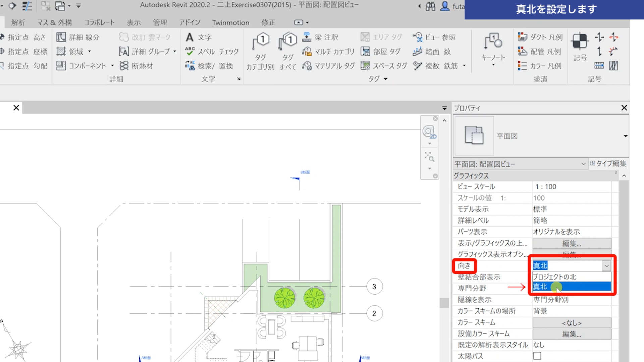Expand the 平面図 type selector dropdown
The width and height of the screenshot is (644, 362).
coord(625,136)
